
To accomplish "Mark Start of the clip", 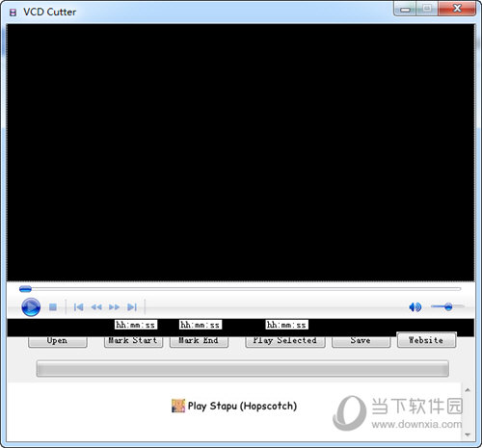I will tap(133, 341).
